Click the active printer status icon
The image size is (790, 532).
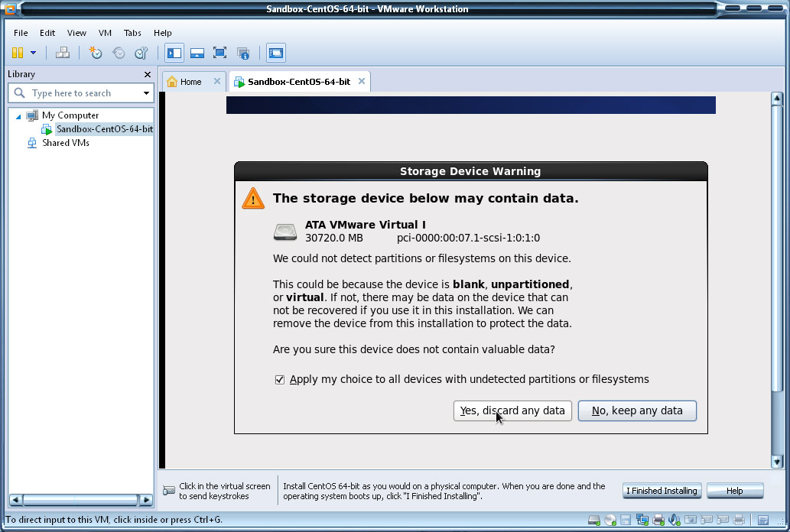pos(658,520)
